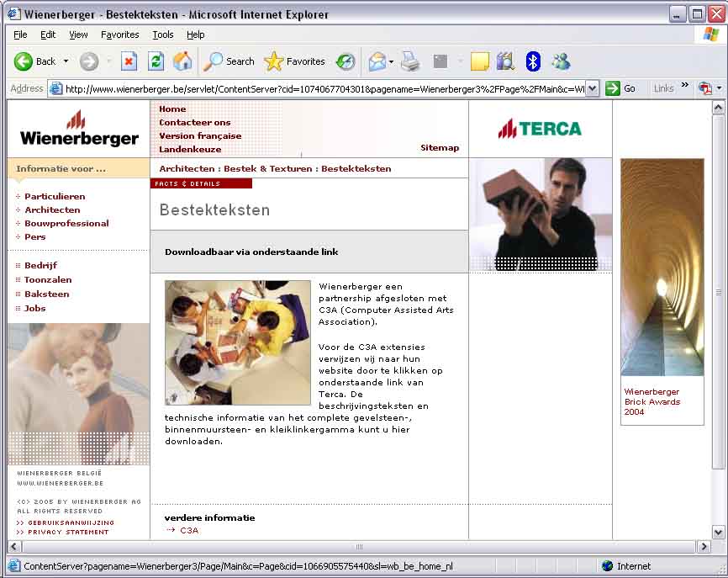
Task: Open the Privacy Statement link
Action: (68, 532)
